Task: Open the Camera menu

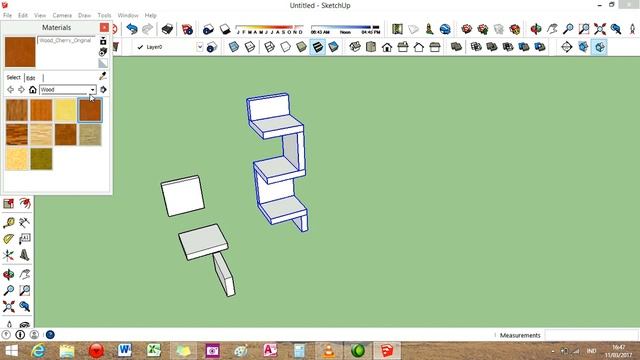Action: pos(62,15)
